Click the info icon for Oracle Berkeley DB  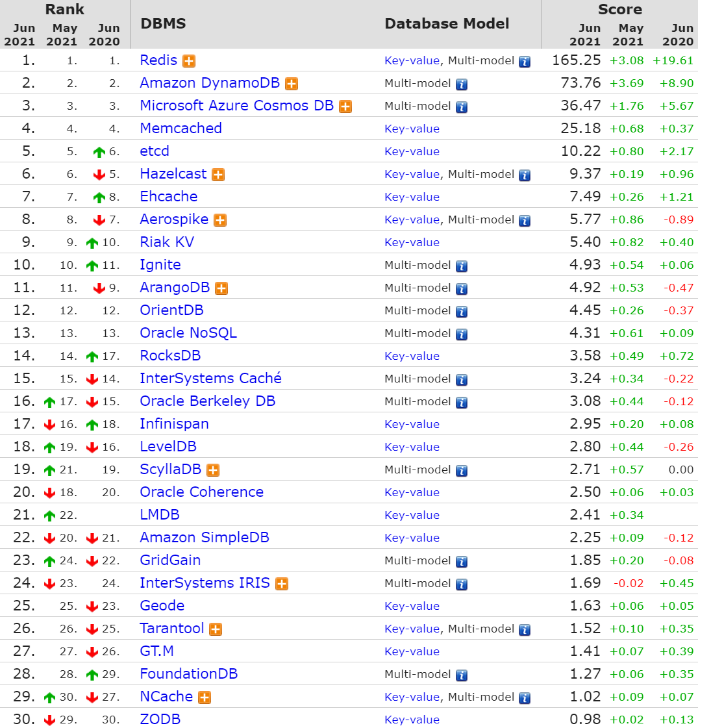pyautogui.click(x=461, y=403)
